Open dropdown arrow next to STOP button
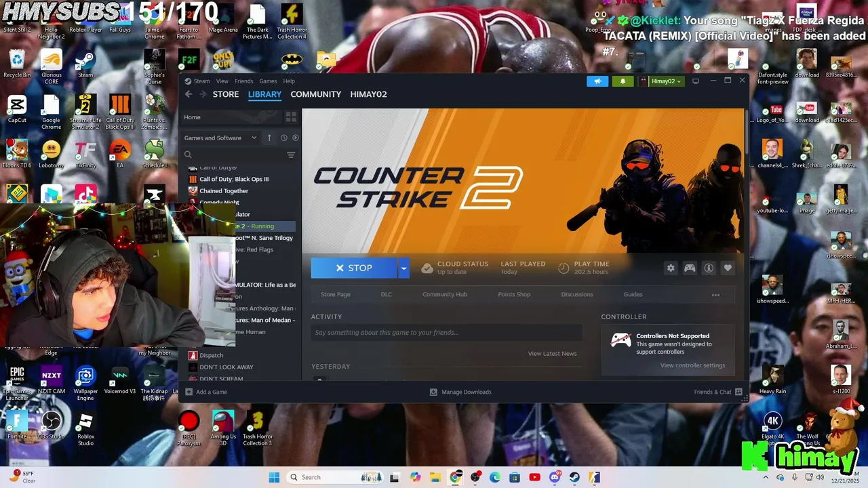 403,268
